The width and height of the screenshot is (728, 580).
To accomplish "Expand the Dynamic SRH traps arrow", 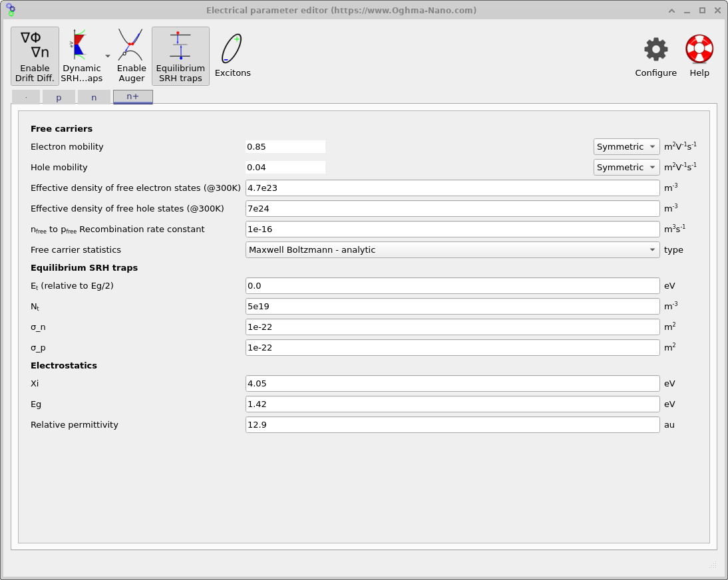I will click(107, 55).
